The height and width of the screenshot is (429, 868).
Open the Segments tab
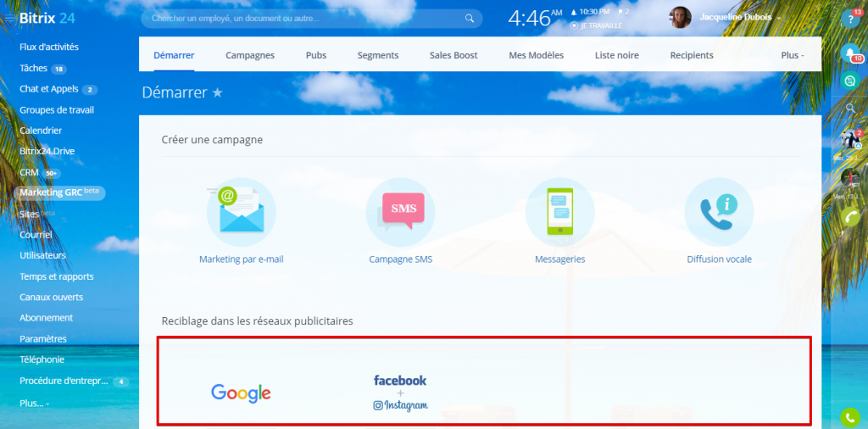click(378, 55)
